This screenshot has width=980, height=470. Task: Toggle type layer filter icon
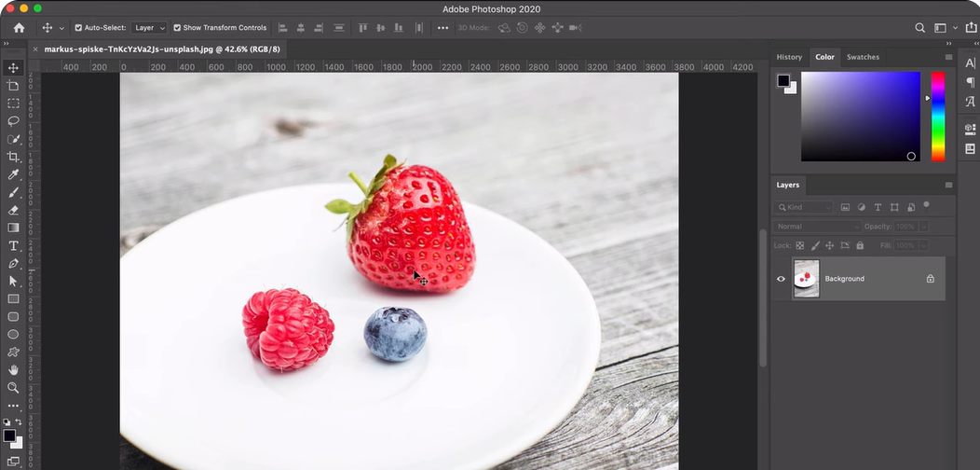tap(878, 207)
